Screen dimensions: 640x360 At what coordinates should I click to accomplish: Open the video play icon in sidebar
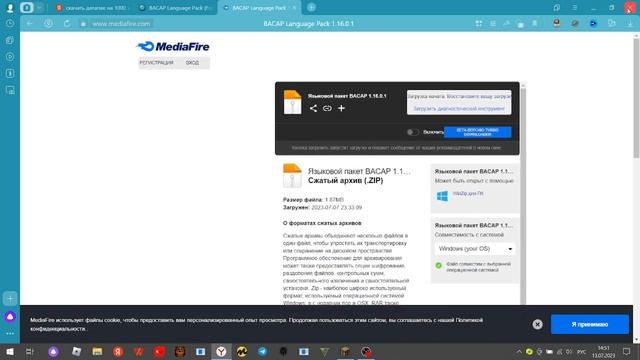[10, 57]
